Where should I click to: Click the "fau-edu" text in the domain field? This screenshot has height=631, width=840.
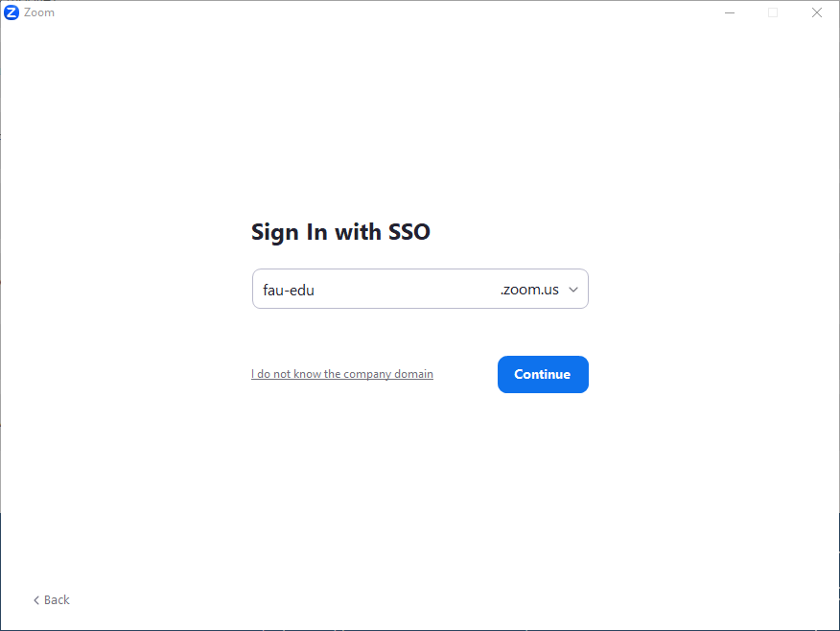(x=289, y=290)
